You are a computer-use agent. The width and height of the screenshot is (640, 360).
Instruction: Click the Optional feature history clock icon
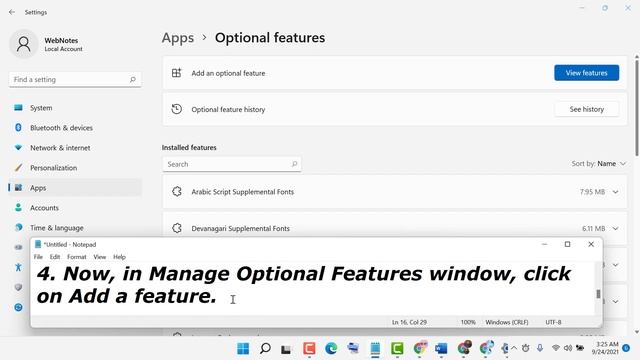click(176, 109)
